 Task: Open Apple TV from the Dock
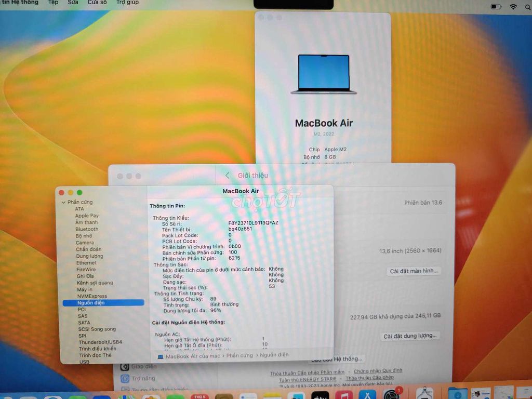pyautogui.click(x=320, y=395)
